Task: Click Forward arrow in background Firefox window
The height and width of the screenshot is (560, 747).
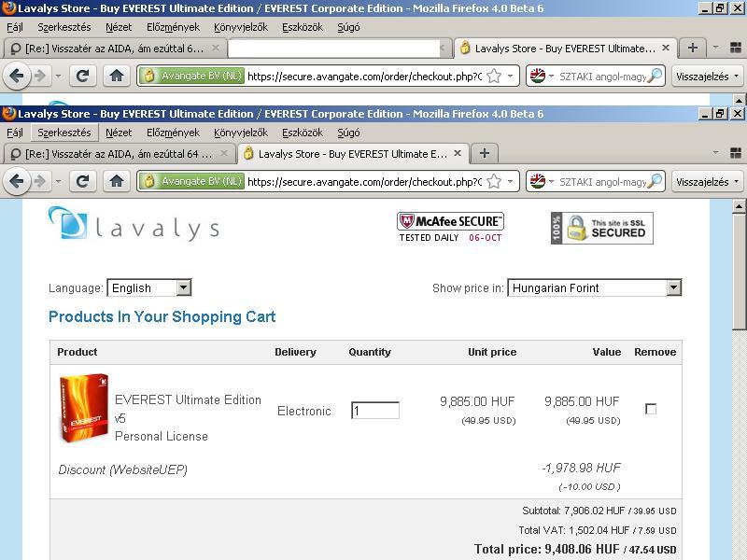Action: pyautogui.click(x=40, y=76)
